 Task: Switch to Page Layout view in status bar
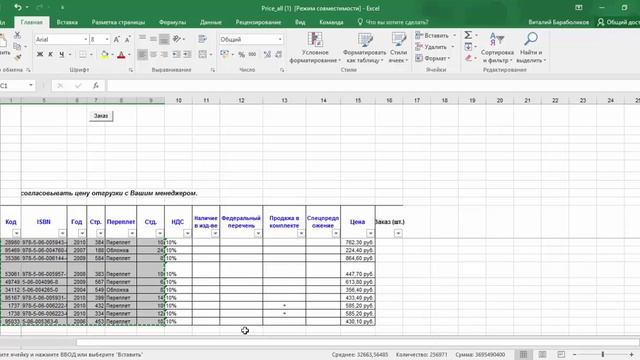pos(542,354)
